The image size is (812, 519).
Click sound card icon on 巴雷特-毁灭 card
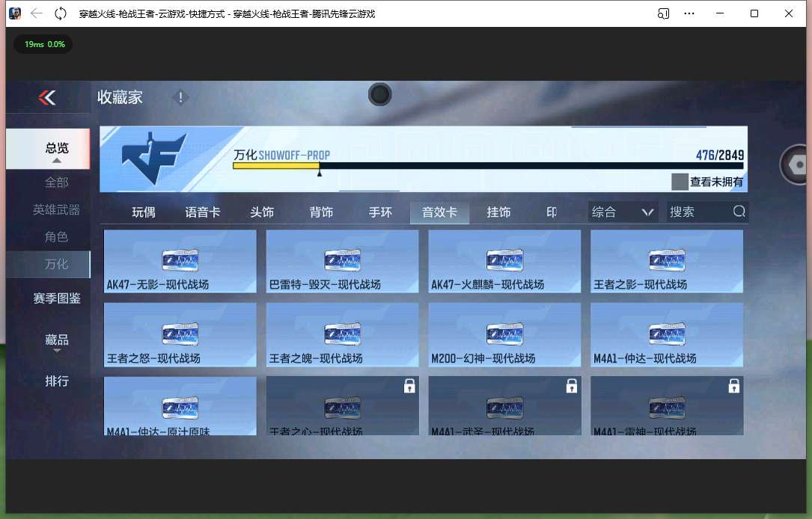(342, 260)
